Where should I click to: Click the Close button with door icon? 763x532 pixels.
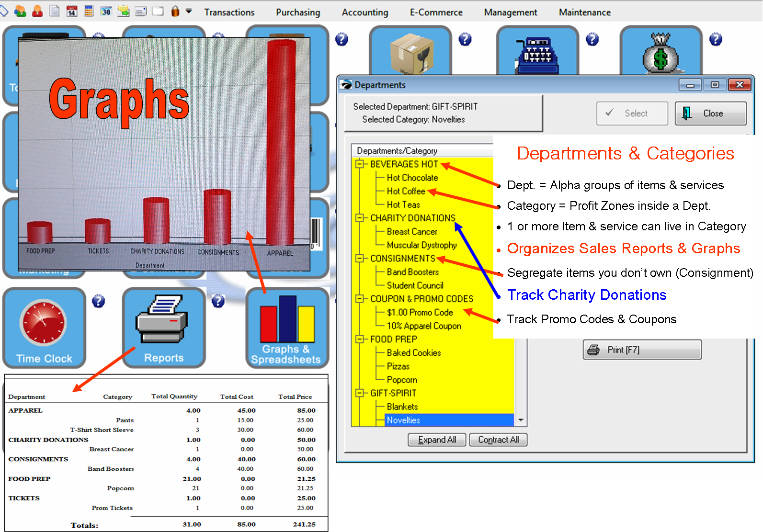(x=711, y=113)
